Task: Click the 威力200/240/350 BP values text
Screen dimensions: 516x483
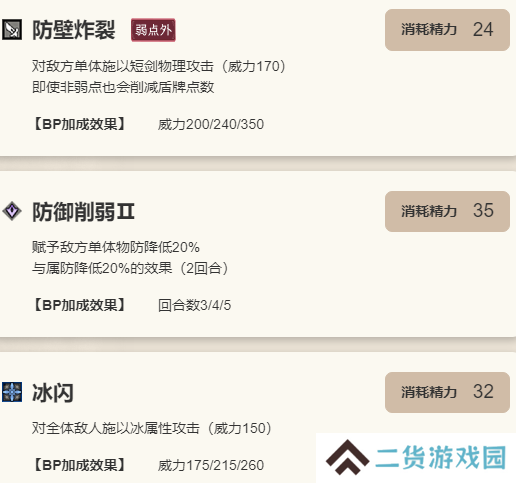Action: [x=211, y=124]
